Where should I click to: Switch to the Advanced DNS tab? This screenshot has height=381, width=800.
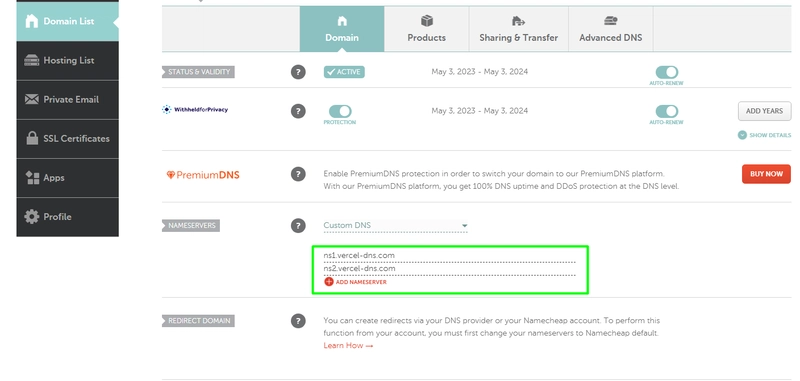coord(611,29)
